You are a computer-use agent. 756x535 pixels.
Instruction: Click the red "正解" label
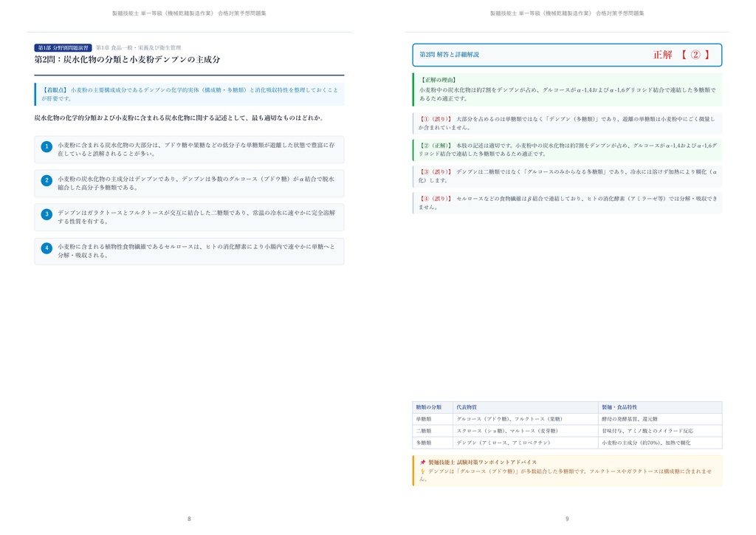point(662,55)
